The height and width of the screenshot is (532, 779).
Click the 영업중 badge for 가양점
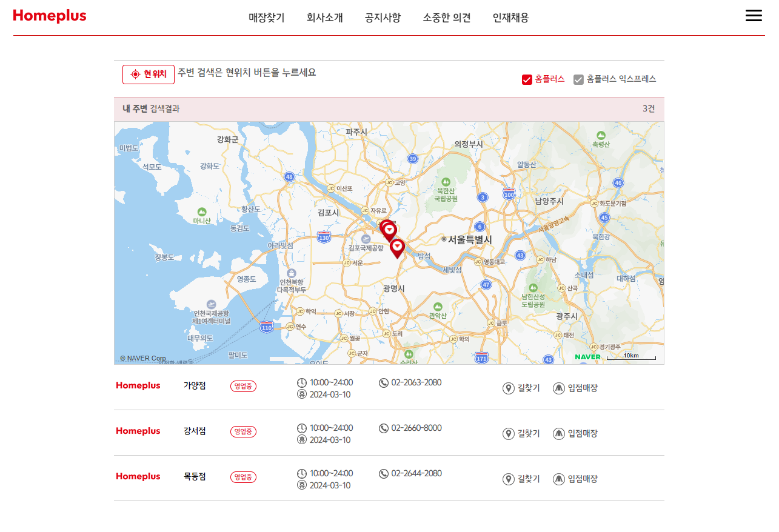(x=243, y=387)
